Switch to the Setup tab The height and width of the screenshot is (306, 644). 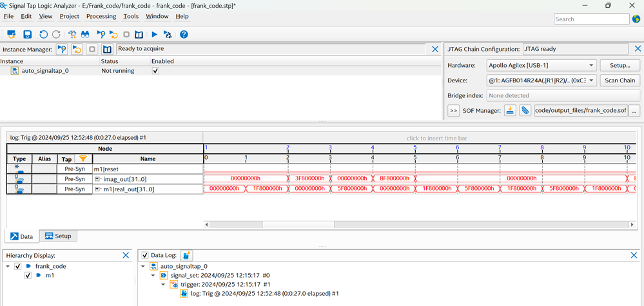58,236
